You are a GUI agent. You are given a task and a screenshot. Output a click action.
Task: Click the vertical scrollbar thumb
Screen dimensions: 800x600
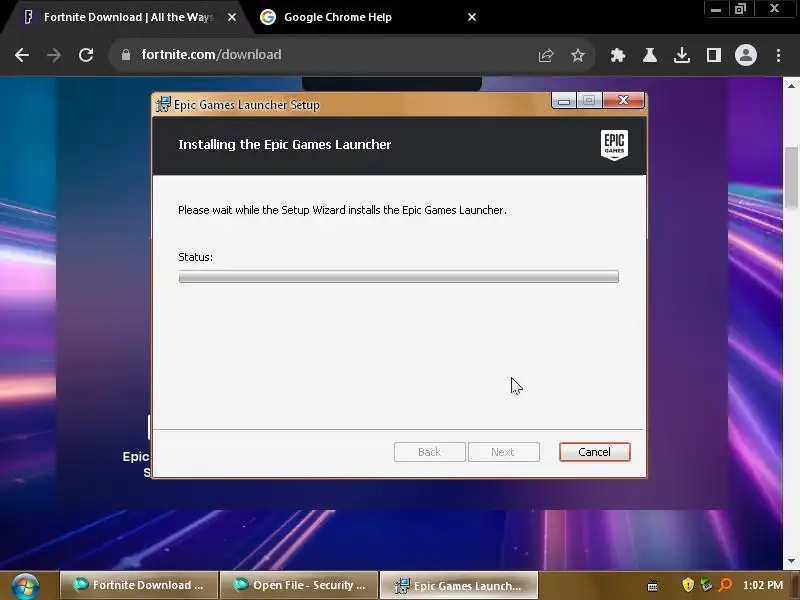pyautogui.click(x=791, y=178)
